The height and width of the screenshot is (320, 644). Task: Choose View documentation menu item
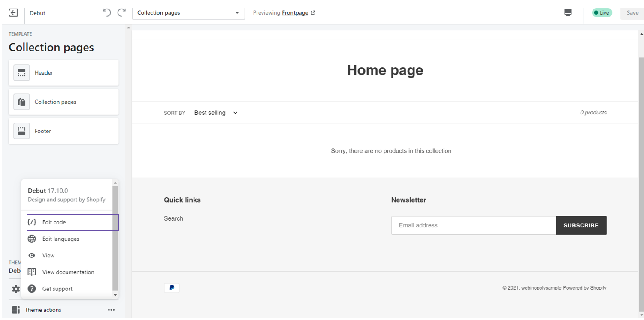coord(68,272)
